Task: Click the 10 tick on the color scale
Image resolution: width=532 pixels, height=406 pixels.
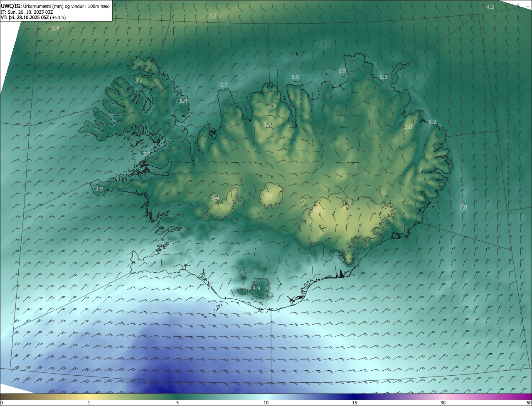Action: (266, 403)
